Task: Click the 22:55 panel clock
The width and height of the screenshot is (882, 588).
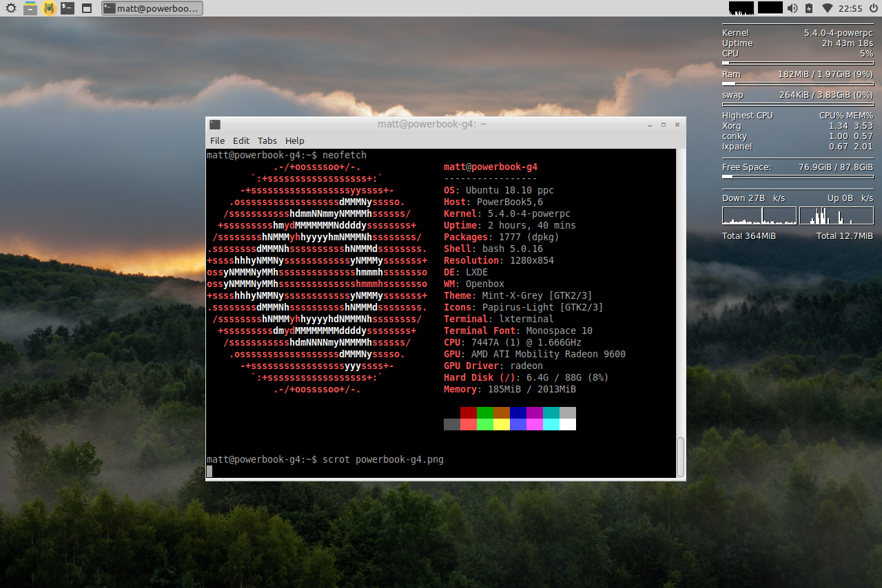Action: [x=851, y=8]
